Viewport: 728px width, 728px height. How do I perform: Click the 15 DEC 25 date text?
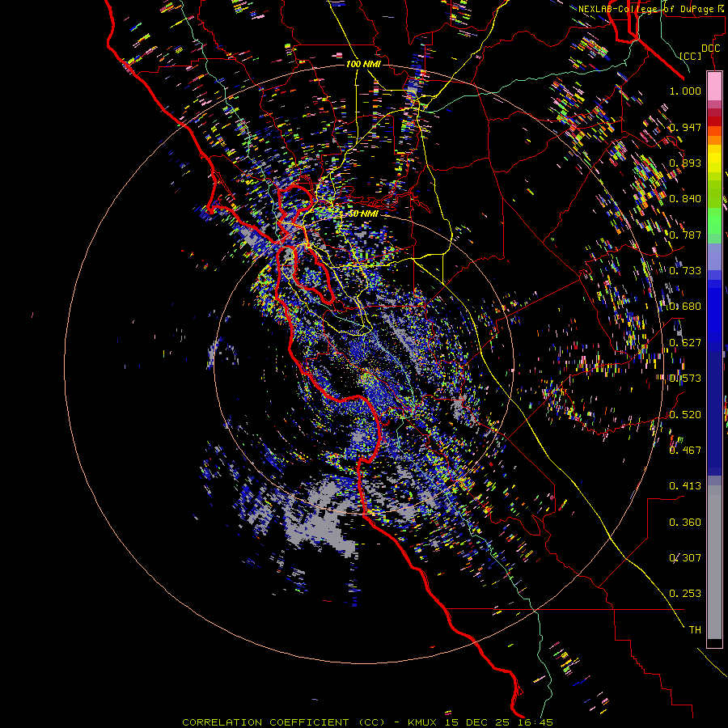pyautogui.click(x=476, y=722)
